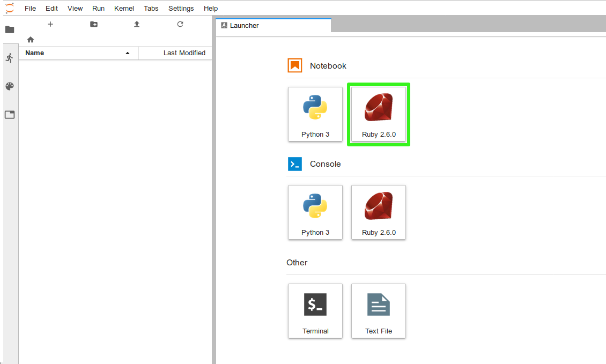Click the New Launcher plus icon
Viewport: 606px width, 364px height.
tap(50, 24)
